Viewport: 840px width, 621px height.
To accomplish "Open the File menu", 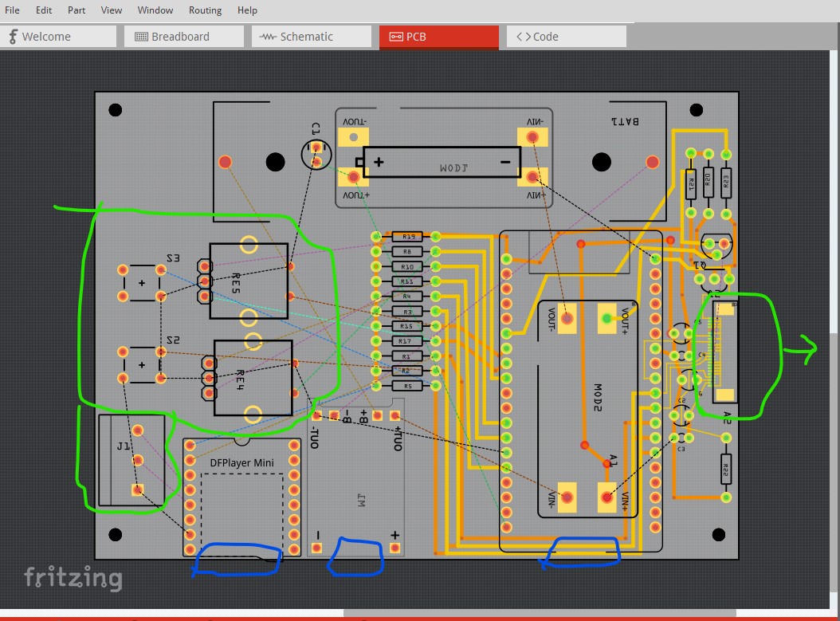I will point(12,10).
